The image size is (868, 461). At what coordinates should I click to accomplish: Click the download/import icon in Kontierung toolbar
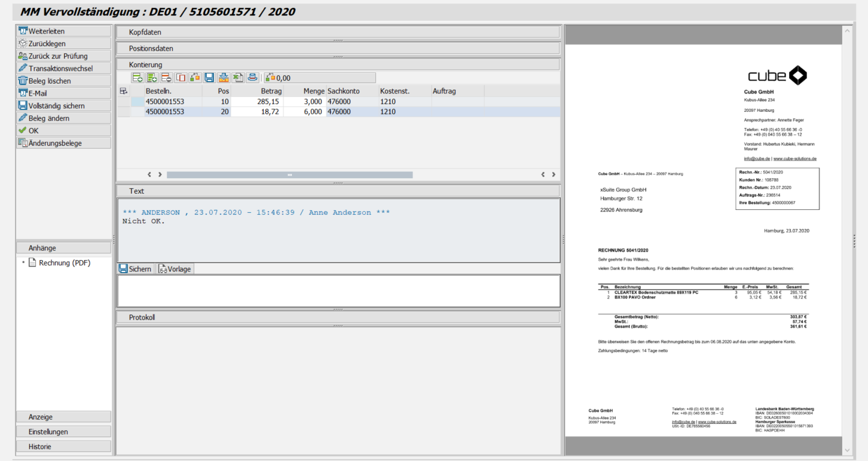click(x=224, y=77)
